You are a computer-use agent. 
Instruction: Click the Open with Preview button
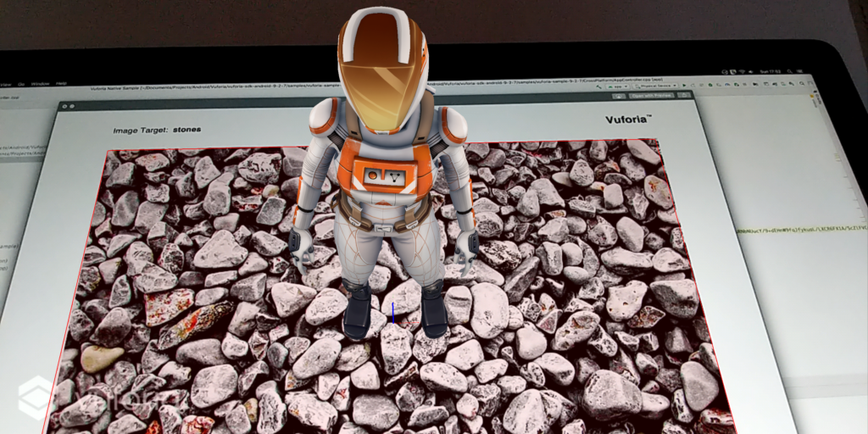pos(651,95)
